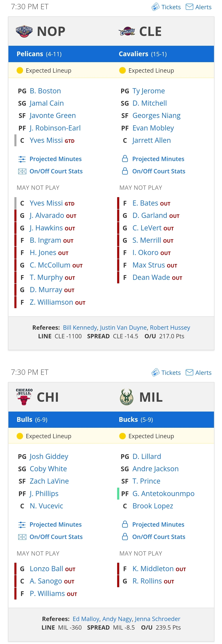
Task: Open referee Bill Kennedy's page
Action: point(80,327)
